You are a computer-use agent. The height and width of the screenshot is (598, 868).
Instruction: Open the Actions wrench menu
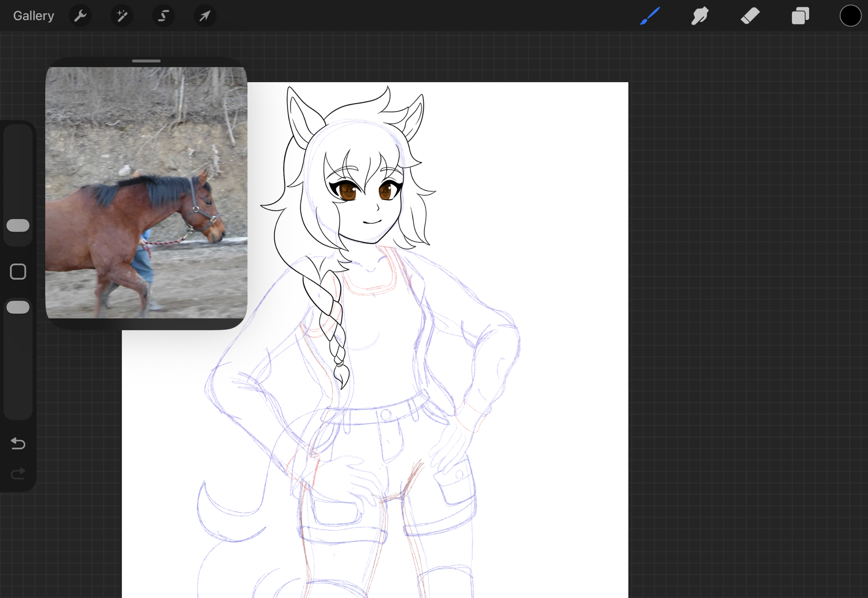(x=80, y=16)
